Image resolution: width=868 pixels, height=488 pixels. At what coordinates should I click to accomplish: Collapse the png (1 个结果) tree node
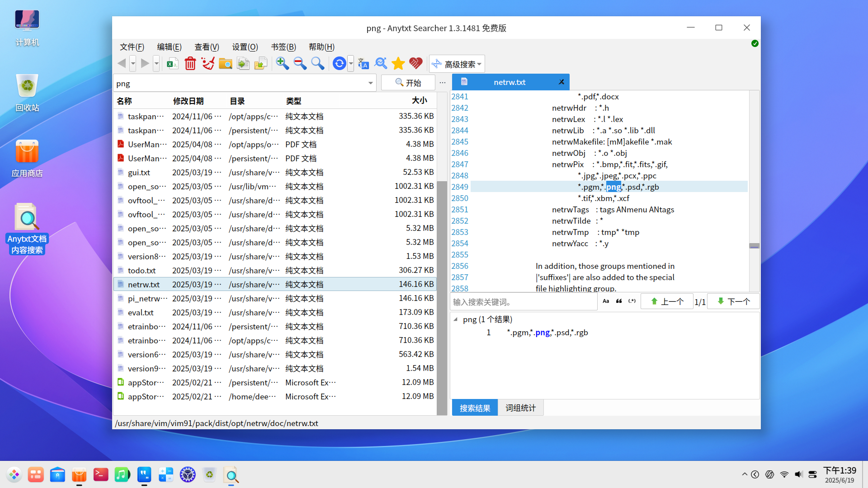pyautogui.click(x=456, y=319)
